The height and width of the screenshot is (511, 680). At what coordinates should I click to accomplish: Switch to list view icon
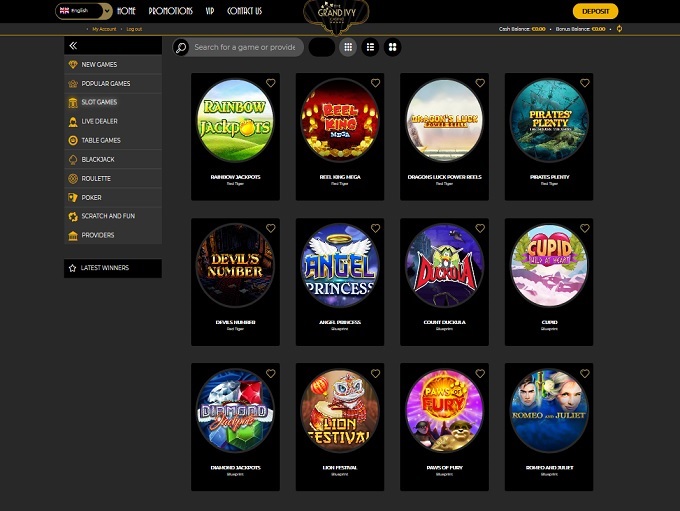click(x=370, y=47)
